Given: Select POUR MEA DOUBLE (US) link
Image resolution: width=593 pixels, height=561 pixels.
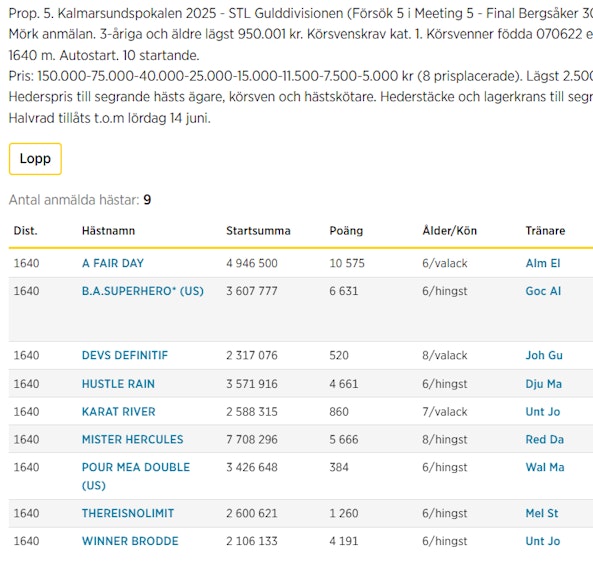Looking at the screenshot, I should (x=136, y=476).
